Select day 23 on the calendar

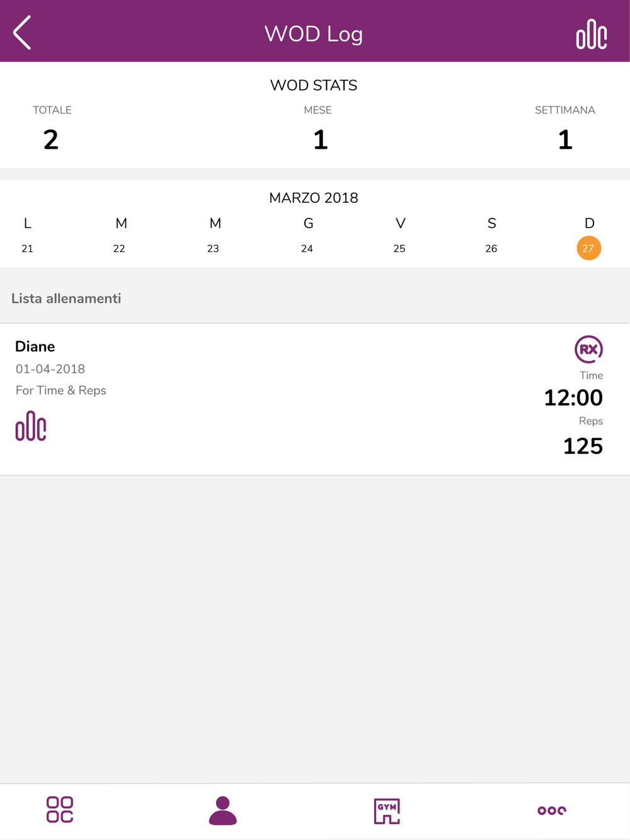coord(213,249)
